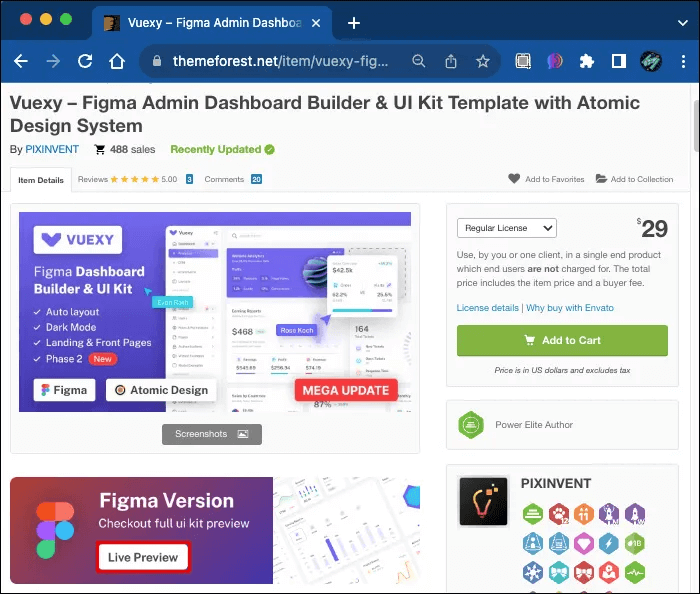This screenshot has height=594, width=700.
Task: Click the page vertical scrollbar
Action: (696, 126)
